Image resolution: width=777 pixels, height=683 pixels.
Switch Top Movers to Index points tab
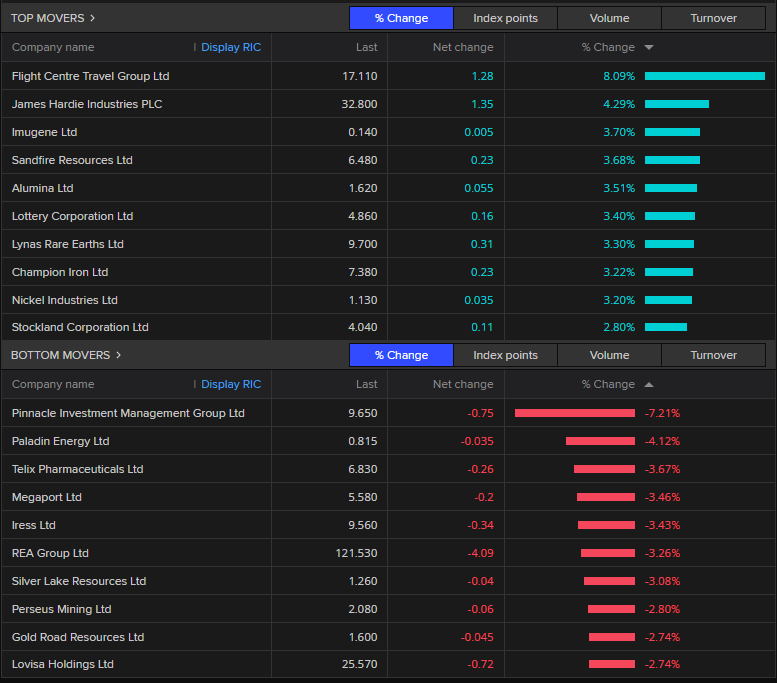pyautogui.click(x=505, y=18)
